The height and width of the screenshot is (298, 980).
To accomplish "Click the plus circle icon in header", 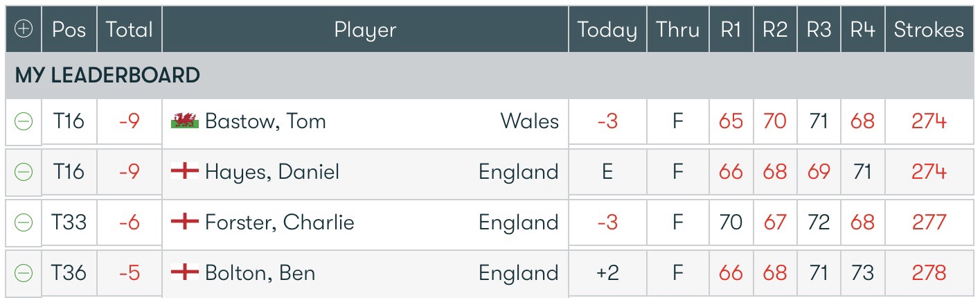I will [x=24, y=29].
